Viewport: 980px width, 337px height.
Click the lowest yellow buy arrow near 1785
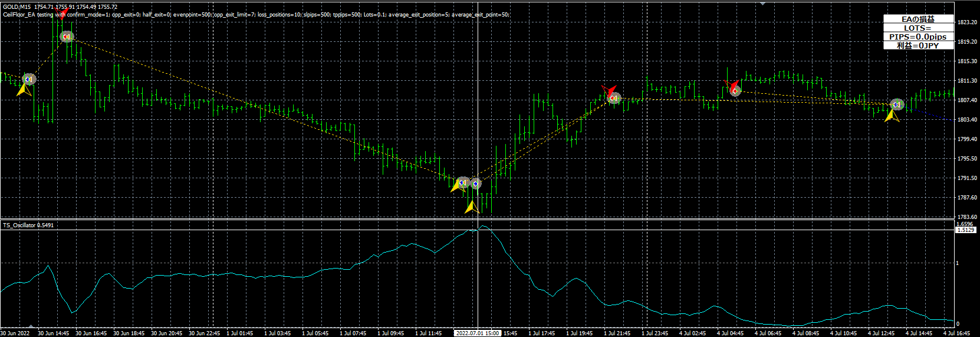pyautogui.click(x=471, y=207)
